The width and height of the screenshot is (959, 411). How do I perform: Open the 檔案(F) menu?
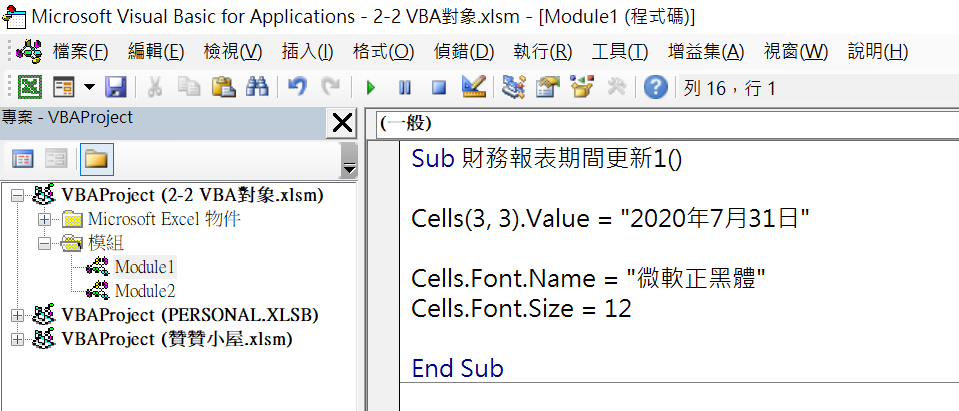81,52
